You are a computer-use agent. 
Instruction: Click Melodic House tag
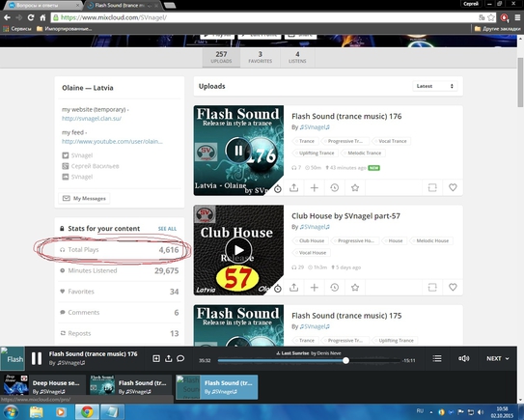(x=431, y=240)
